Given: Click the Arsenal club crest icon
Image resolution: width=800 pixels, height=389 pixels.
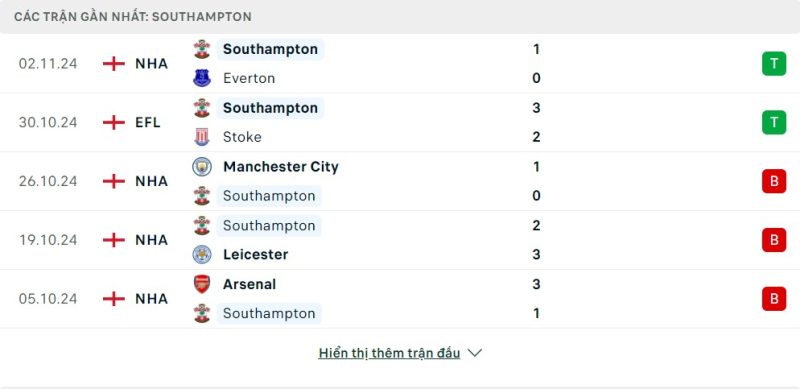Looking at the screenshot, I should (202, 284).
